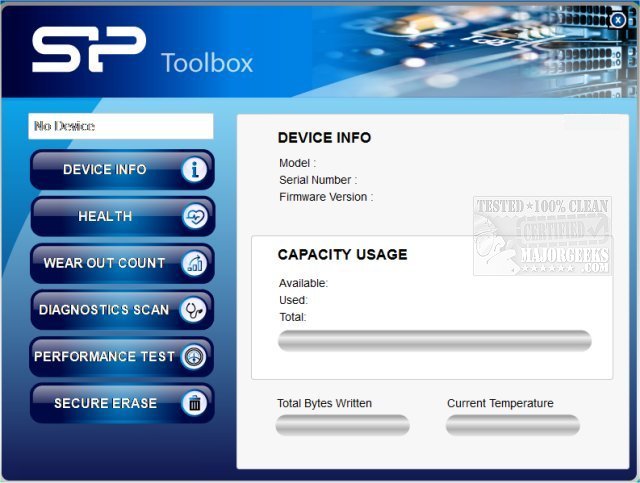Image resolution: width=640 pixels, height=483 pixels.
Task: Click the Total Bytes Written bar
Action: [342, 425]
